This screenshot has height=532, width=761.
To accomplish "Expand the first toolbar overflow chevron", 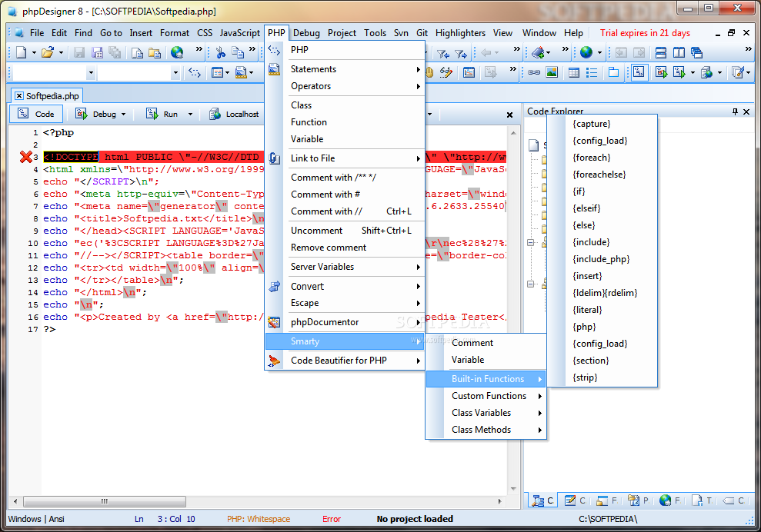I will pos(199,49).
